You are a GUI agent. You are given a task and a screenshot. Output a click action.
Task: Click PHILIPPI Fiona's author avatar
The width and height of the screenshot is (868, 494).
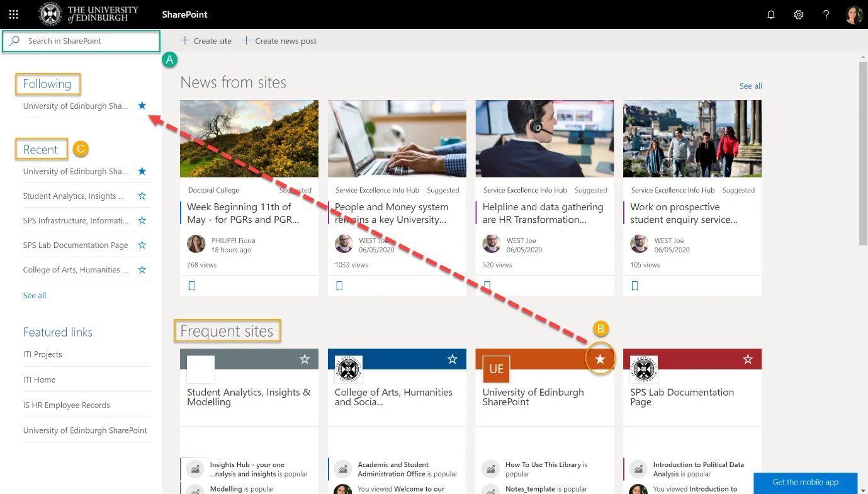coord(196,244)
